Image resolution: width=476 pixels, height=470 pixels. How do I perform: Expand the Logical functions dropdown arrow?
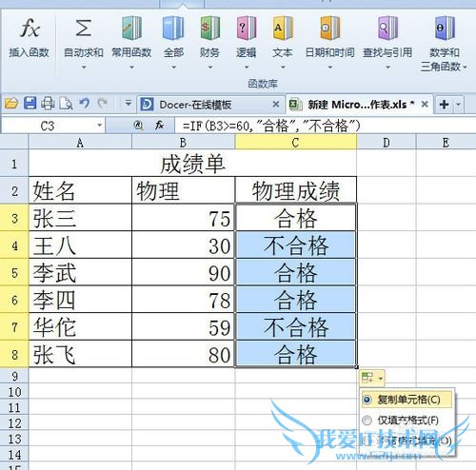pyautogui.click(x=247, y=68)
